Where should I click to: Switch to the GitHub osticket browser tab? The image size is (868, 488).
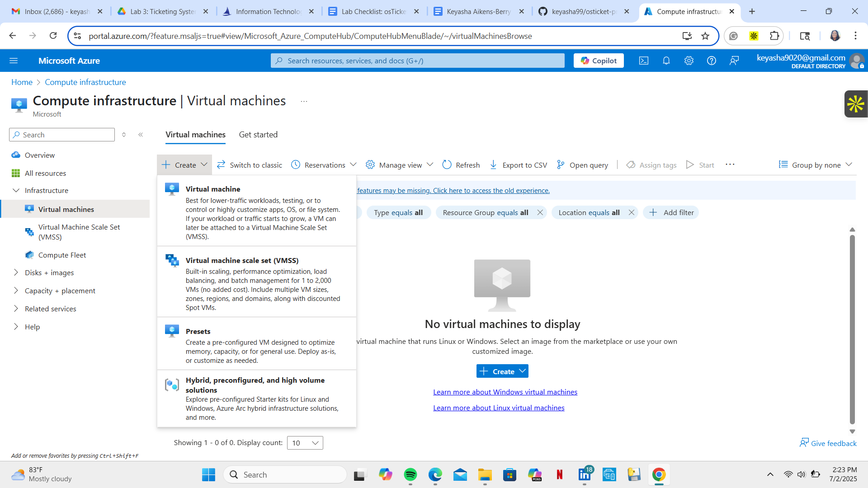point(584,11)
